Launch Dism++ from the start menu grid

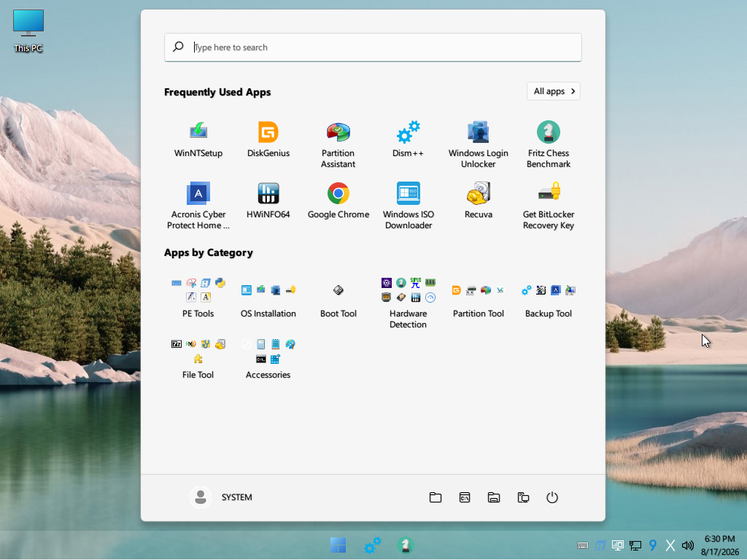click(409, 139)
